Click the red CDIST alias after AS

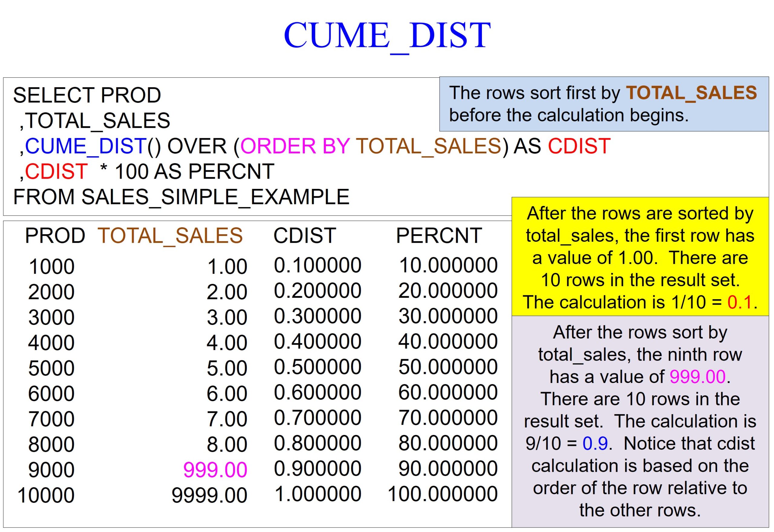(579, 146)
